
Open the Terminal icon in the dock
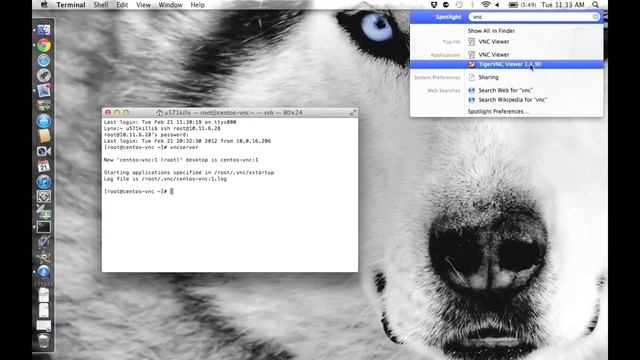[x=44, y=227]
